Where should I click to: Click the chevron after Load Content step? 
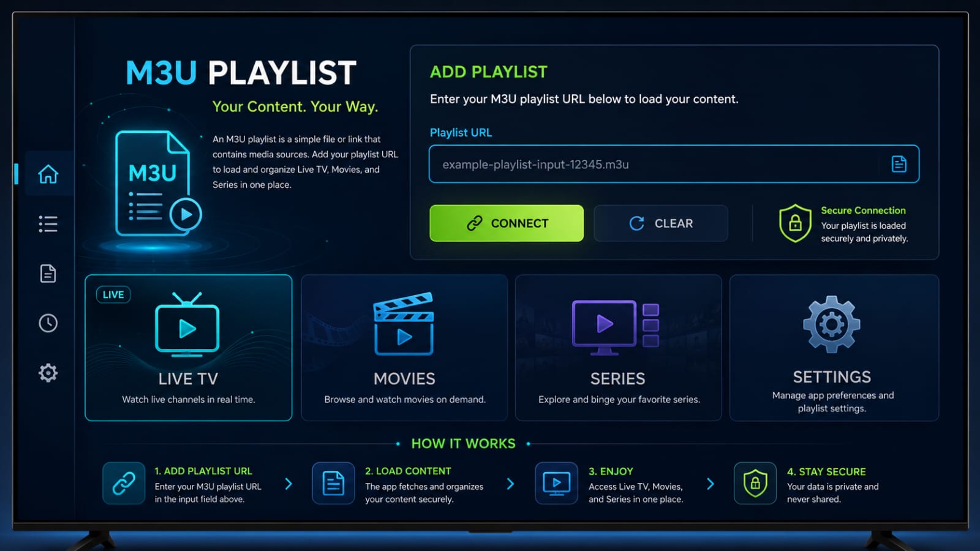coord(510,484)
